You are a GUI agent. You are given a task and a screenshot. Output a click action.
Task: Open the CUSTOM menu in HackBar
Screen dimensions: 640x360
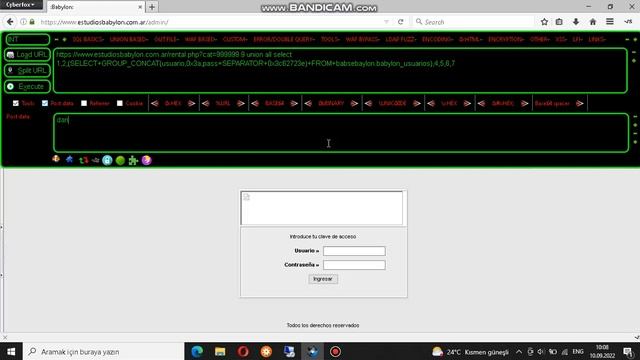coord(235,40)
